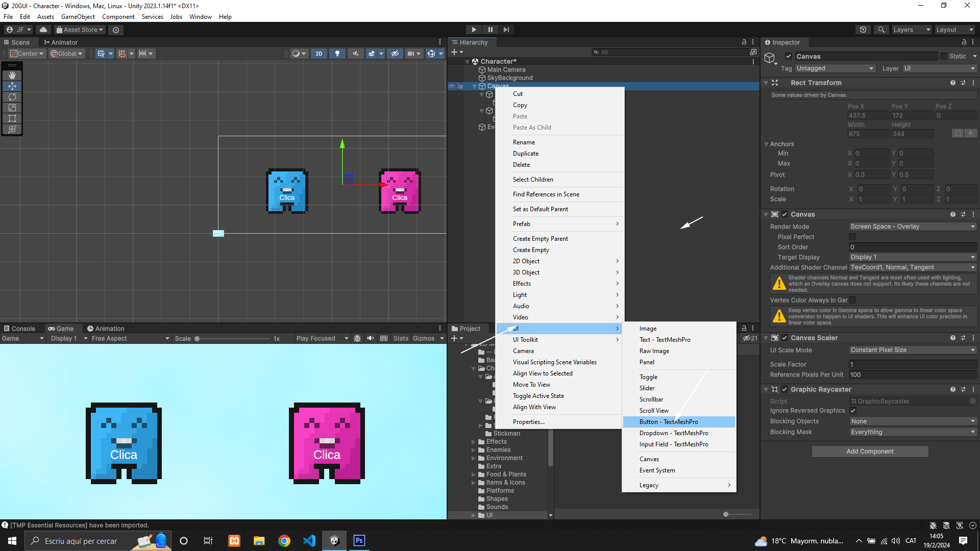The width and height of the screenshot is (980, 551).
Task: Toggle the 2D scene view mode
Action: pos(319,54)
